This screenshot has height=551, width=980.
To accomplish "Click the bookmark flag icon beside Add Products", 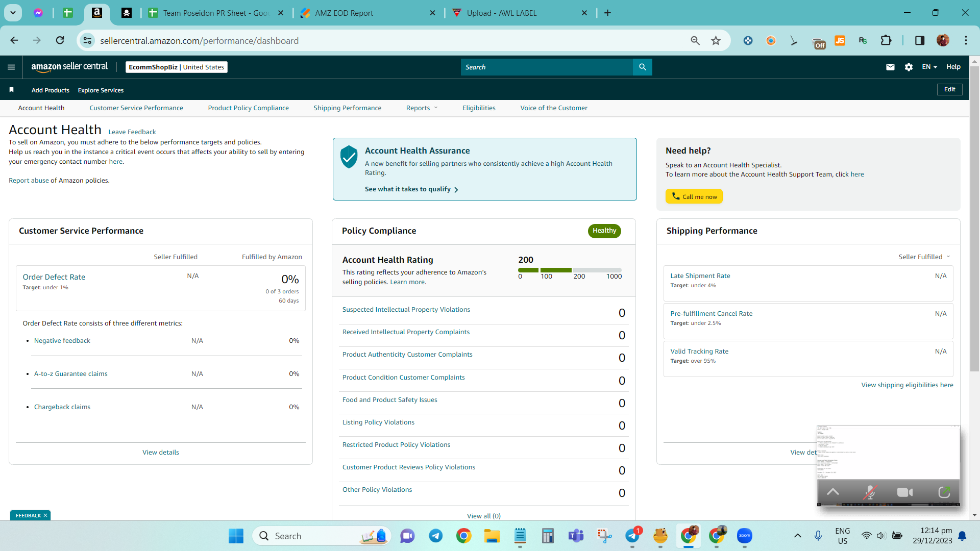I will pos(11,90).
